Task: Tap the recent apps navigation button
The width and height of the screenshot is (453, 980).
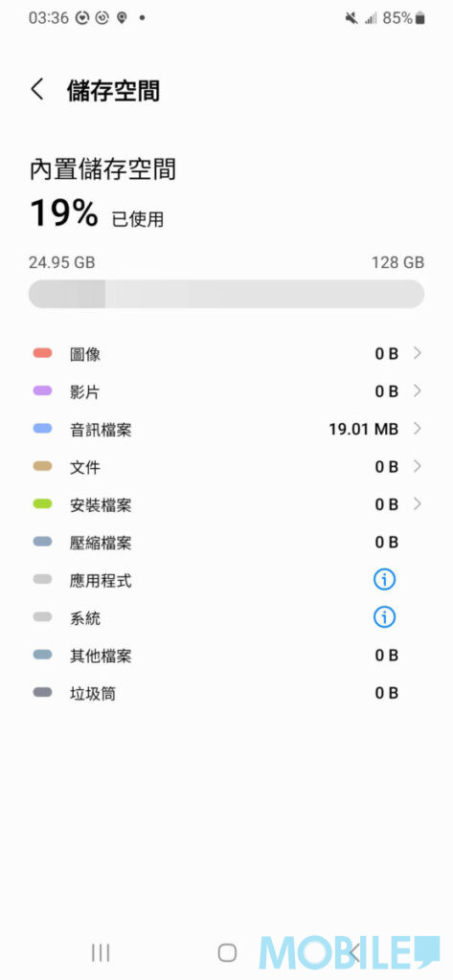Action: (101, 952)
